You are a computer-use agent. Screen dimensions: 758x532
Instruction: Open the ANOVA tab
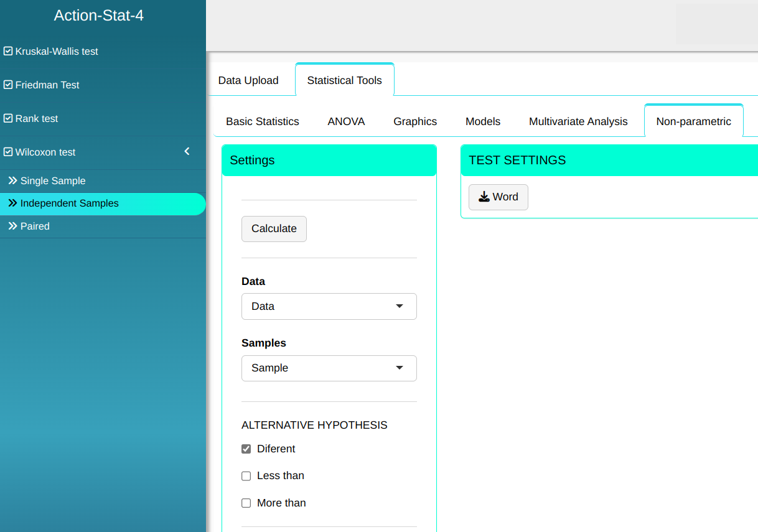tap(346, 121)
